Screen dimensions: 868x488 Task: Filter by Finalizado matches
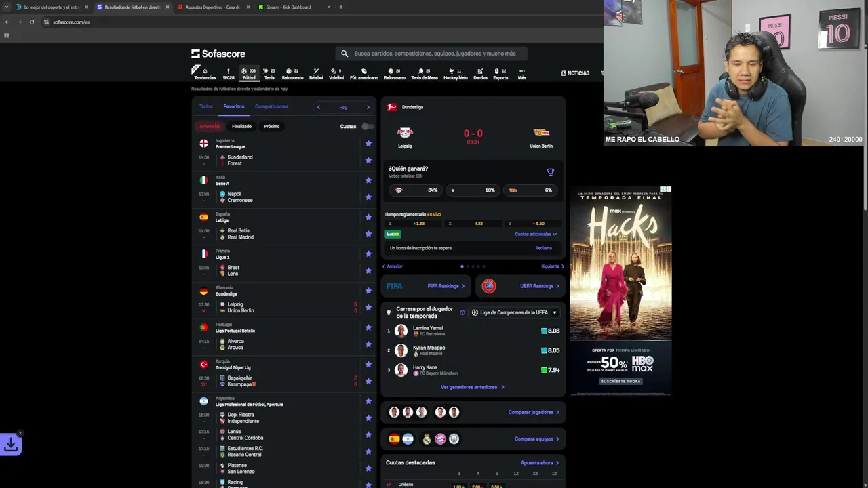click(x=241, y=126)
